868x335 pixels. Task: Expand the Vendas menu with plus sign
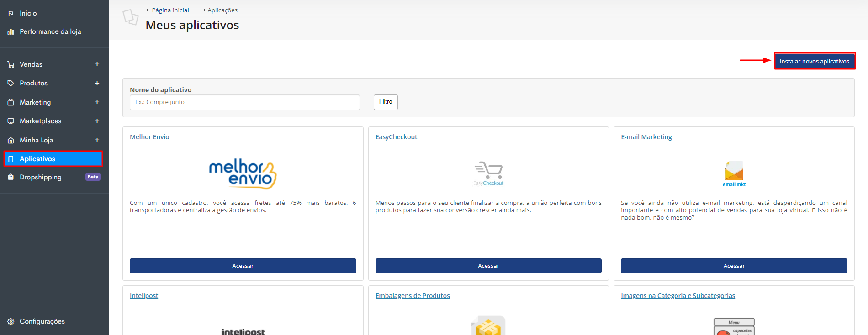97,64
